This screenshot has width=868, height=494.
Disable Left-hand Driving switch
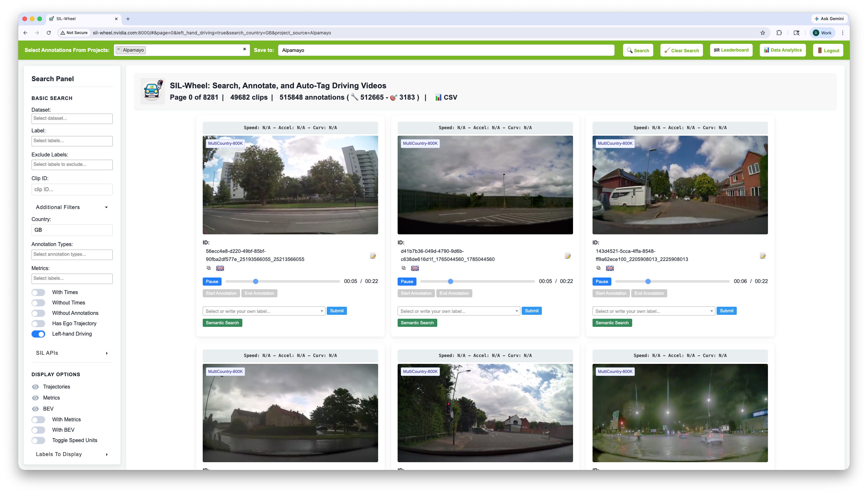[38, 334]
